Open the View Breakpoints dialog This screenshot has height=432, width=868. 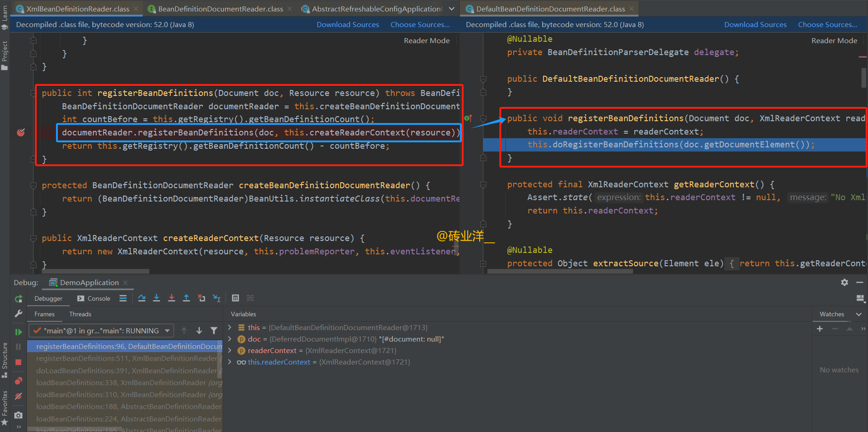coord(18,381)
